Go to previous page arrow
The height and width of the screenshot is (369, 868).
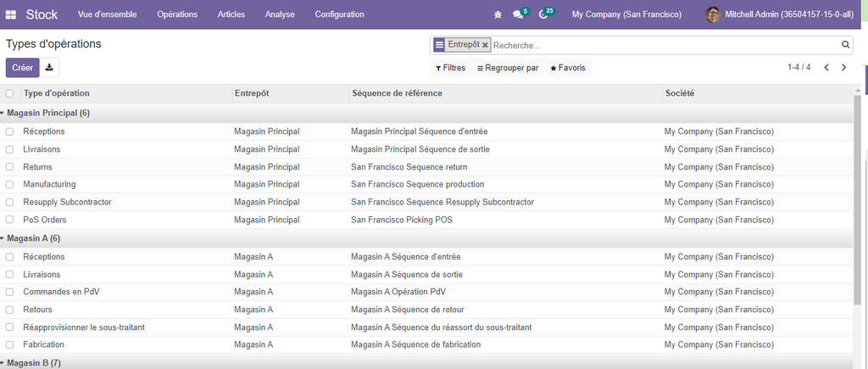point(826,68)
